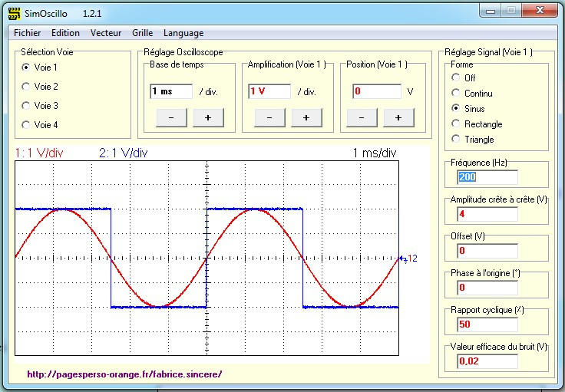Open the Vecteur menu

106,33
